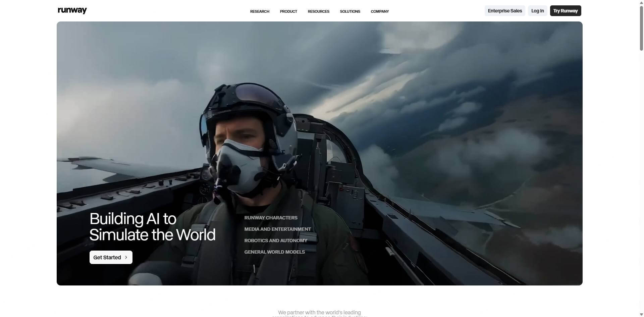
Task: Click the Log In button
Action: click(x=537, y=11)
